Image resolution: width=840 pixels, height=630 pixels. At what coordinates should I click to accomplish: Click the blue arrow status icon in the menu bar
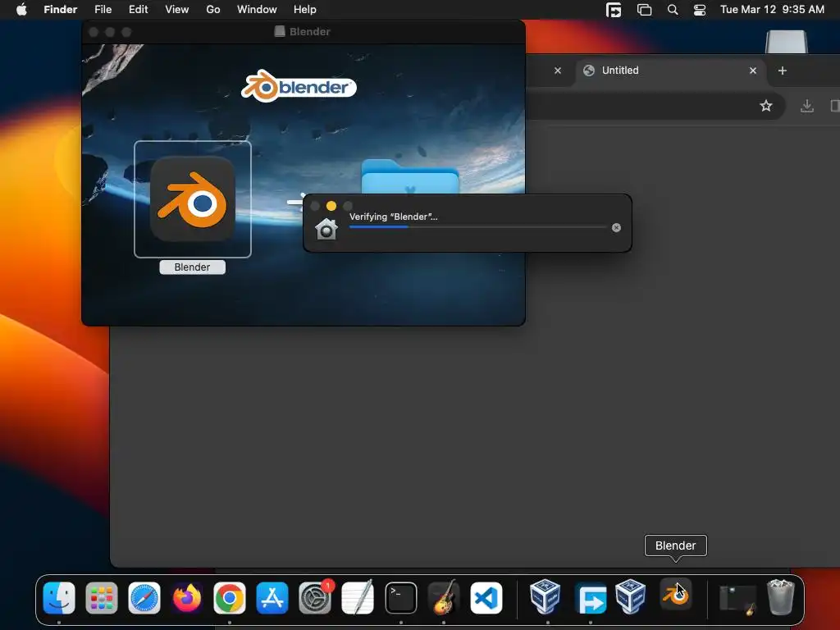(614, 10)
